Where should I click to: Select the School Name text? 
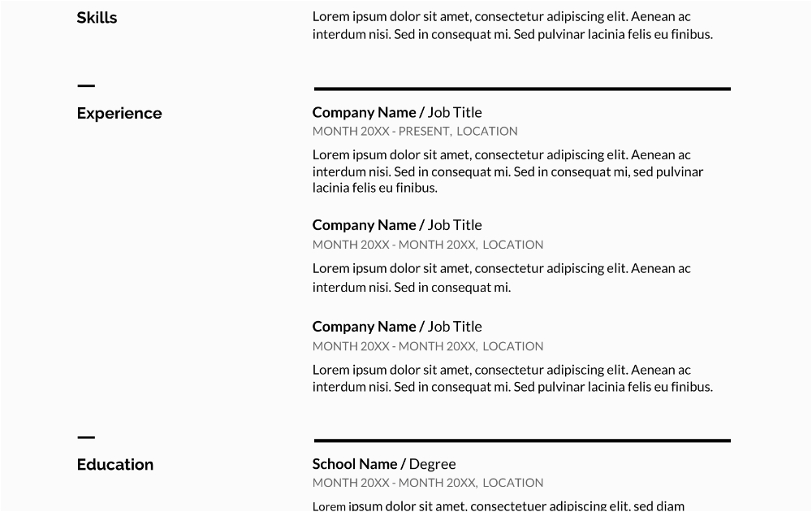pyautogui.click(x=355, y=464)
